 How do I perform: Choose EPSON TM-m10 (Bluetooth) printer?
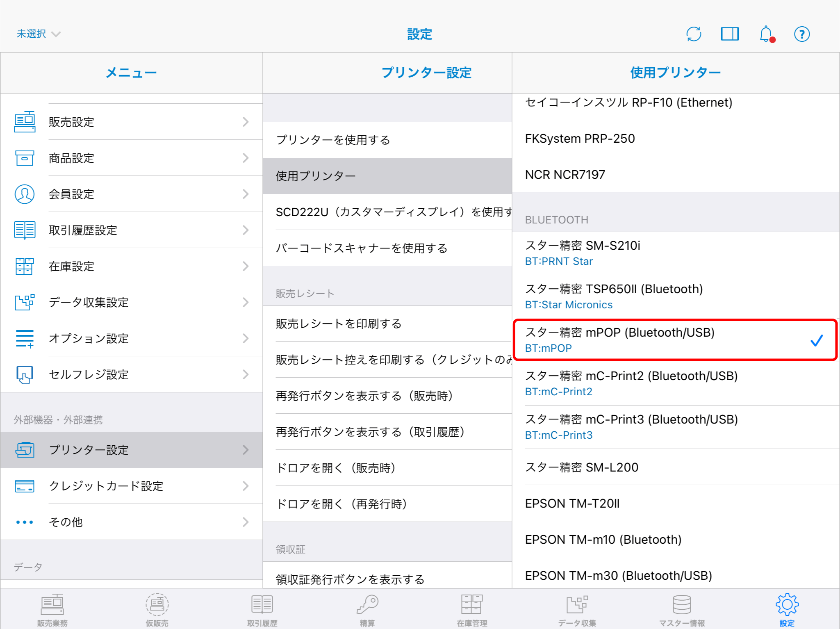pos(676,539)
